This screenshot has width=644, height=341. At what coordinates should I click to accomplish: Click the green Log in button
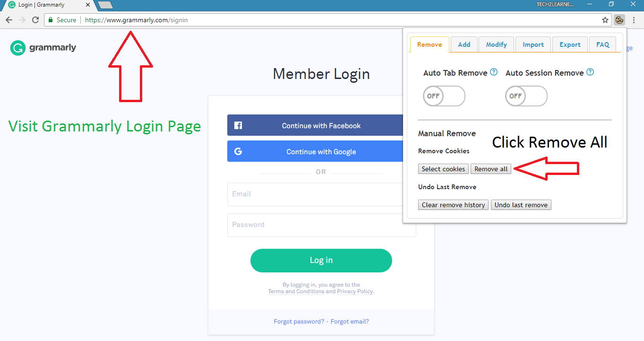(321, 260)
